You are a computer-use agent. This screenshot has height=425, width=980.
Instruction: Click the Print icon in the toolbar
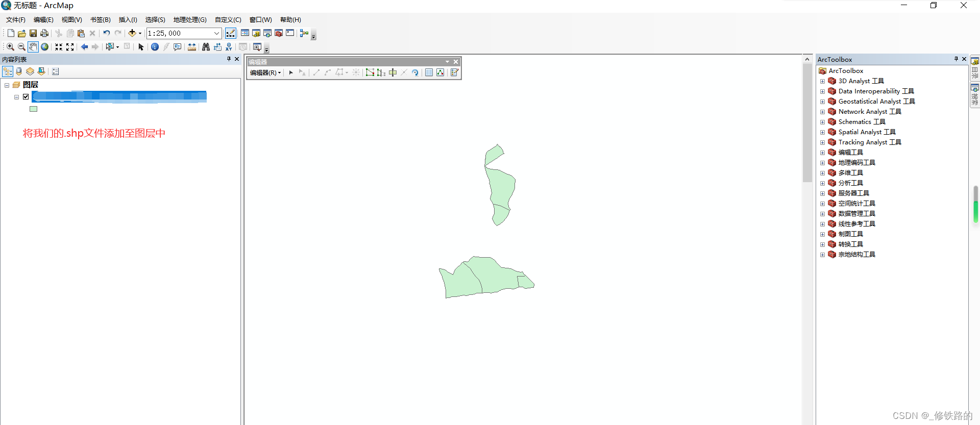(x=44, y=33)
